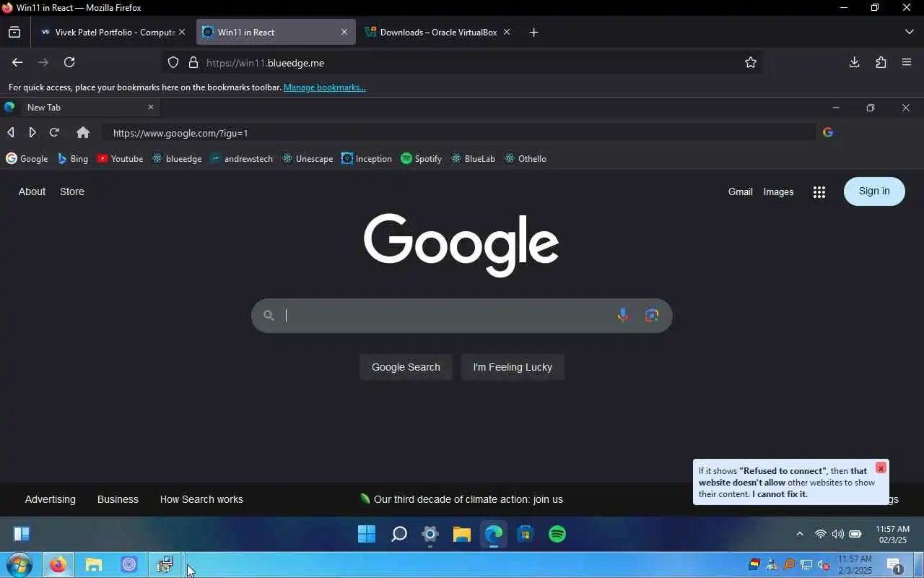Open Microsoft Store in Win11 taskbar
Screen dimensions: 924x578
pos(526,534)
